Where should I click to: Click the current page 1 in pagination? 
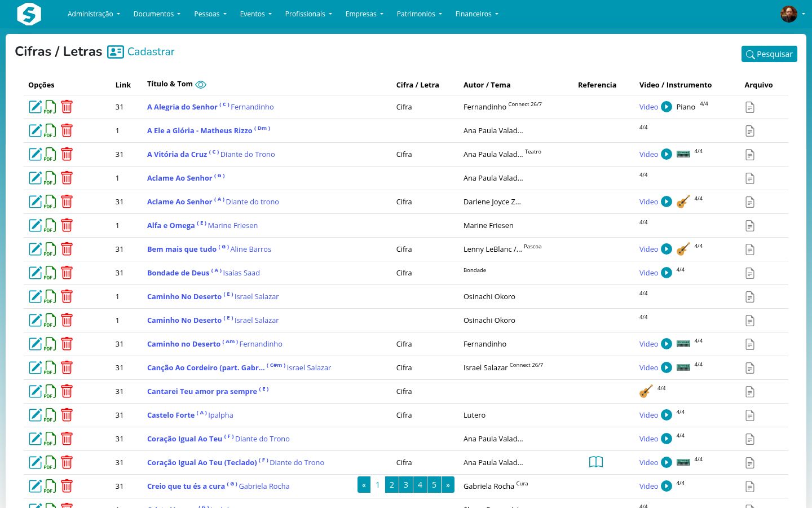point(378,485)
